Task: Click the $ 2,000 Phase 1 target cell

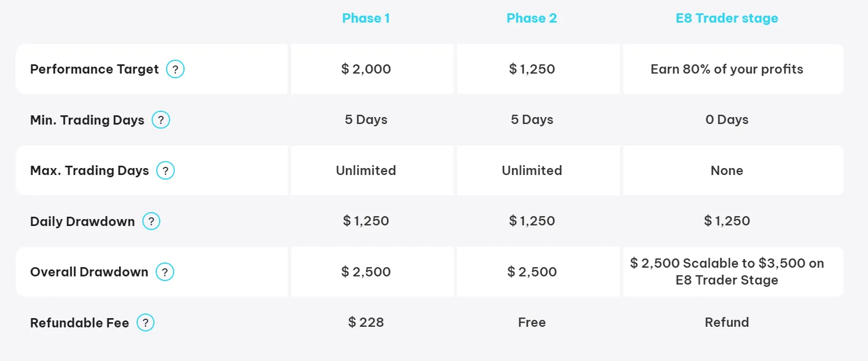Action: coord(366,70)
